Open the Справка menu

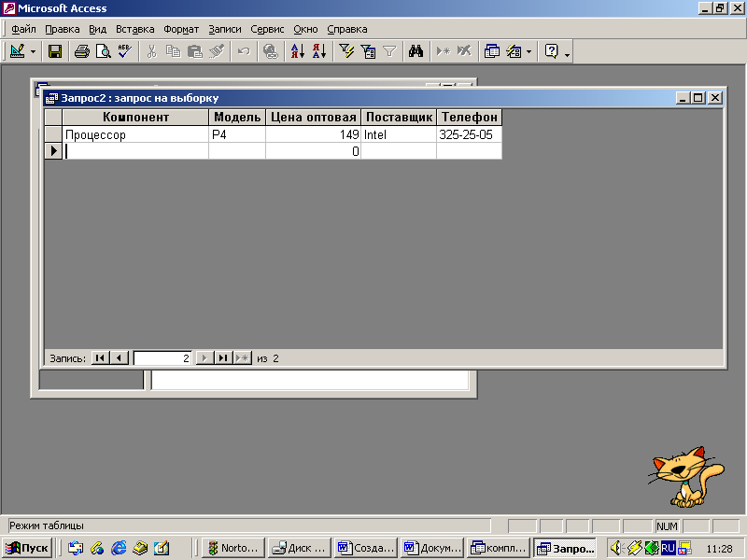[346, 29]
